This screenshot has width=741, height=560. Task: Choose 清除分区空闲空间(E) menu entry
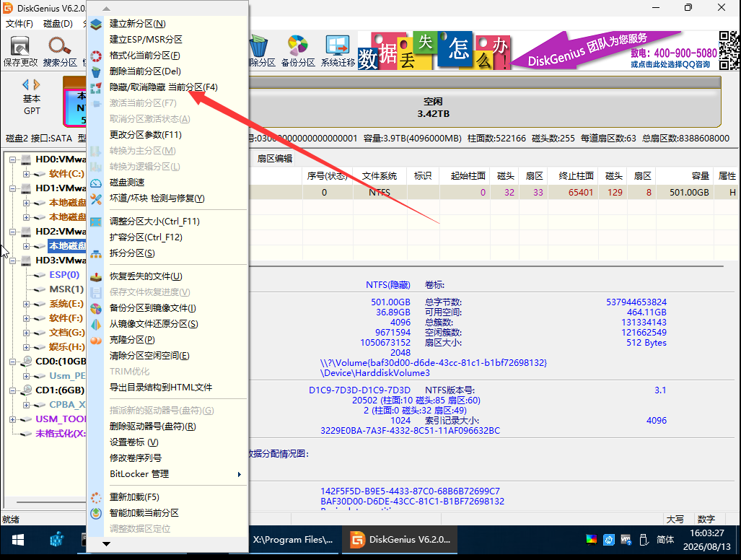tap(149, 355)
